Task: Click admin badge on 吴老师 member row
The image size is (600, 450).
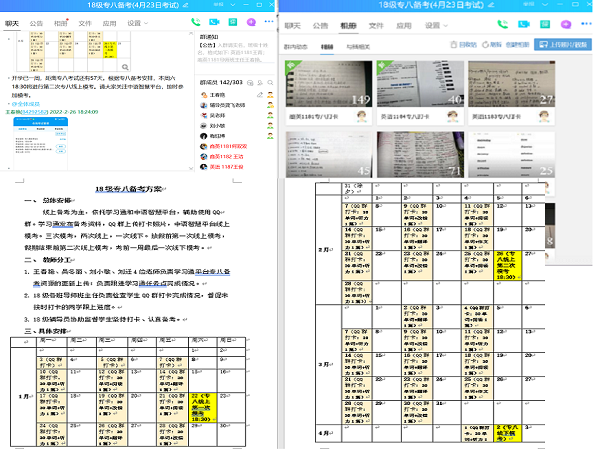Action: click(x=270, y=115)
